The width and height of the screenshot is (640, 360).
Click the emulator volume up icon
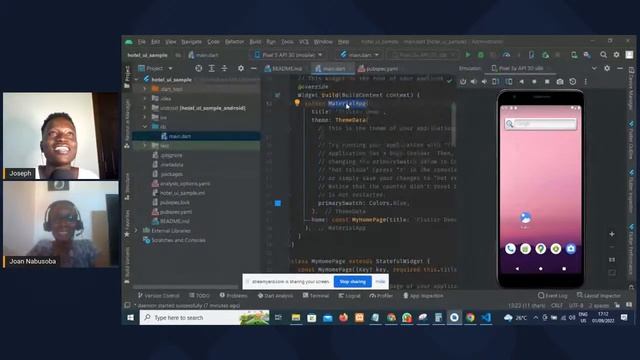tap(473, 82)
